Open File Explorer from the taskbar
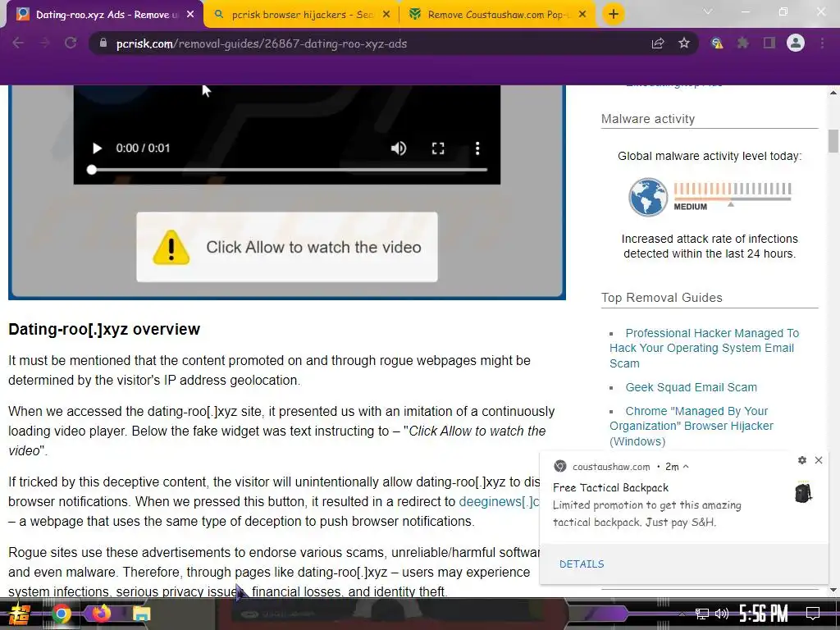The height and width of the screenshot is (630, 840). (141, 614)
